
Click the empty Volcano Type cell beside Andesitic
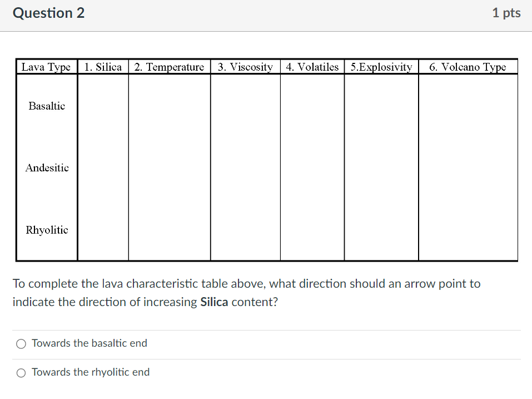(468, 168)
